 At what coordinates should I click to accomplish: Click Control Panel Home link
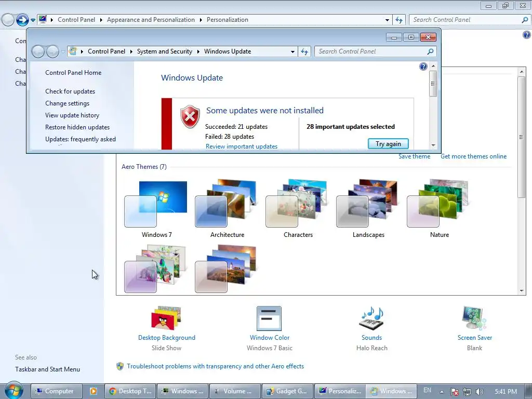click(73, 73)
